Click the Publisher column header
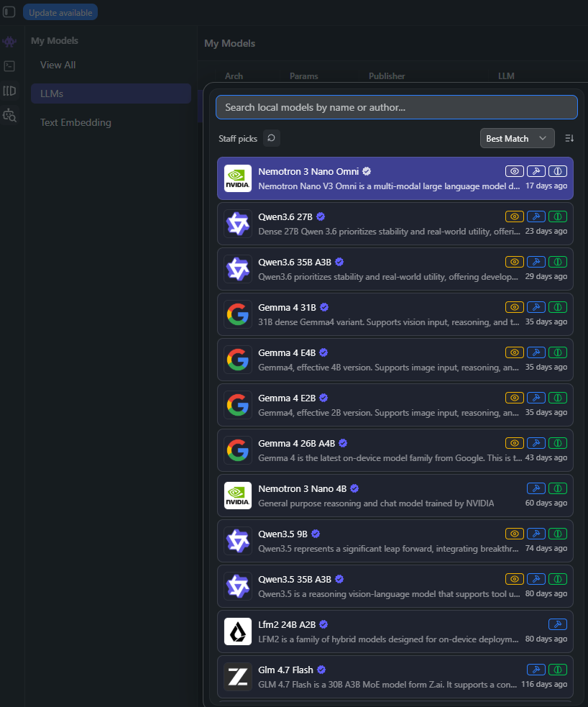 387,76
